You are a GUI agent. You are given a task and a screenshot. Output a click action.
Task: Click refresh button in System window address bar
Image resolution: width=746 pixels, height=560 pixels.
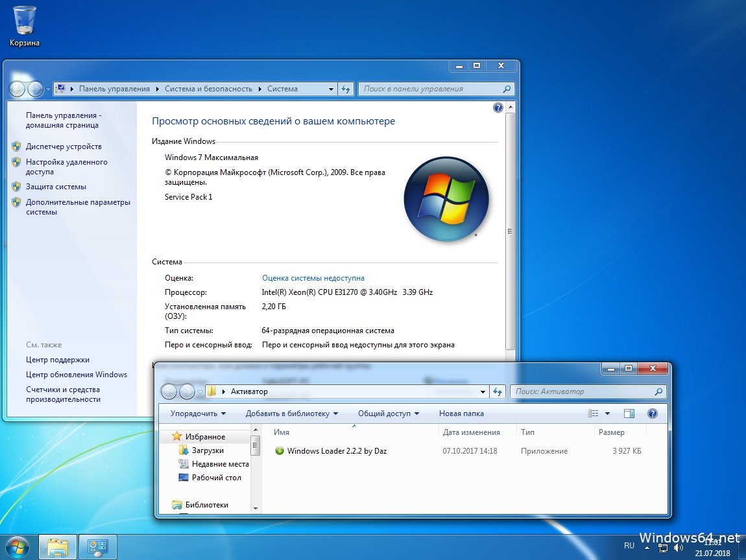tap(346, 89)
